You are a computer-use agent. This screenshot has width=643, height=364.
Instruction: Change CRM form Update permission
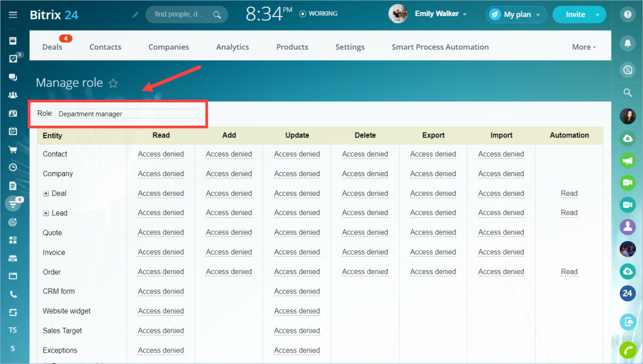tap(297, 291)
